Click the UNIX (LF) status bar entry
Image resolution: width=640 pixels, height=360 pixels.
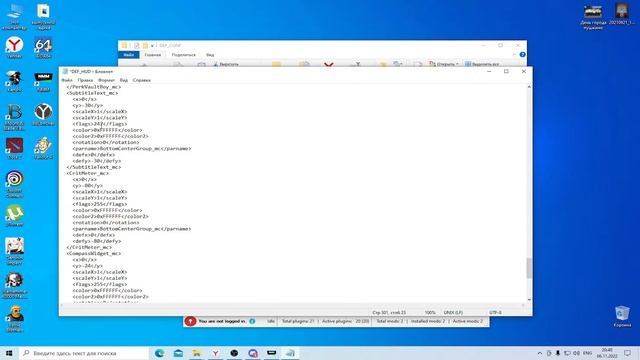click(453, 313)
